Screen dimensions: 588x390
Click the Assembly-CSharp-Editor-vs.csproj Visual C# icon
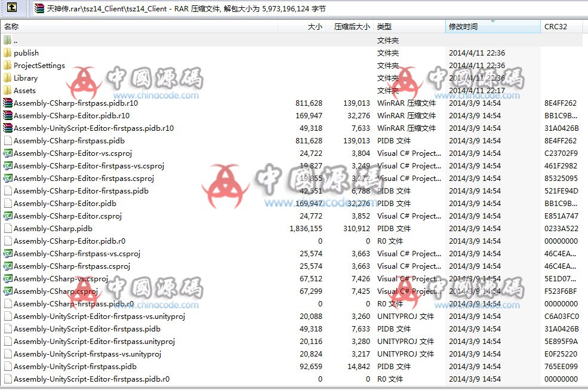coord(6,153)
